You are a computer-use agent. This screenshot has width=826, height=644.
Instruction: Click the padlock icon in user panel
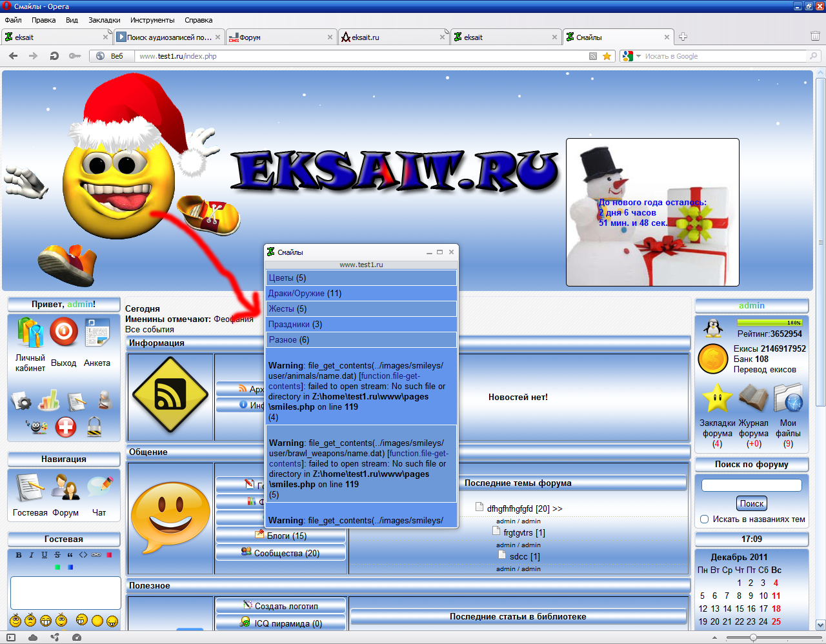pyautogui.click(x=94, y=427)
